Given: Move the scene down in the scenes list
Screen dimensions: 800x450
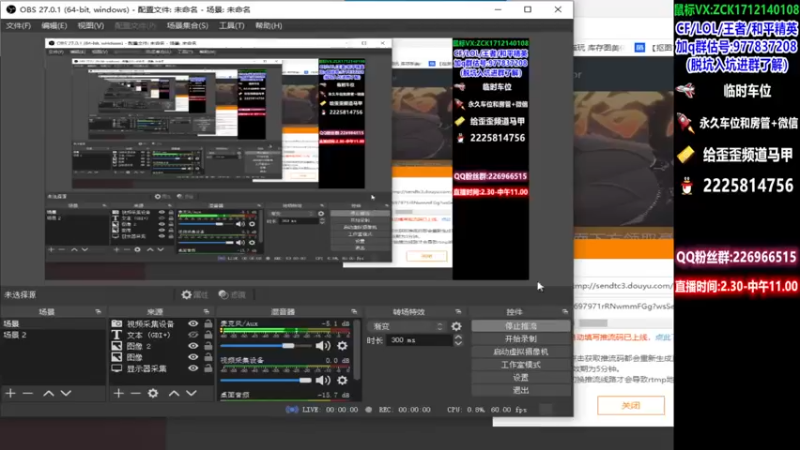Looking at the screenshot, I should coord(66,393).
